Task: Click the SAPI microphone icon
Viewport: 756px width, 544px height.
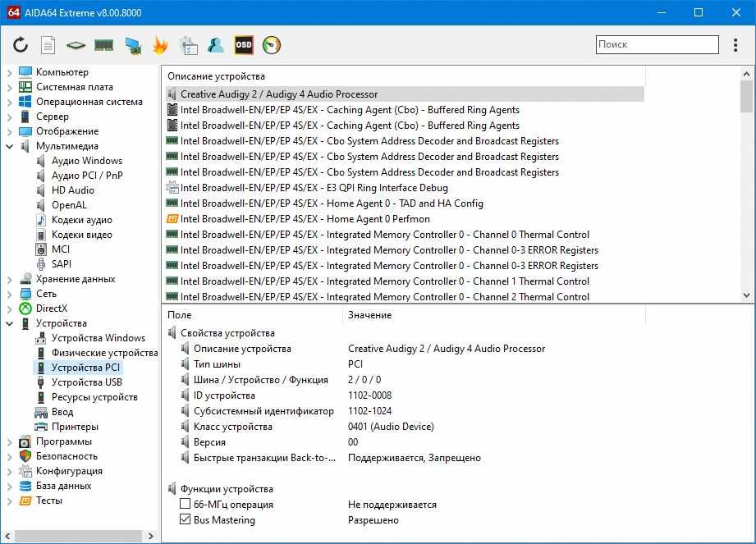Action: tap(41, 264)
